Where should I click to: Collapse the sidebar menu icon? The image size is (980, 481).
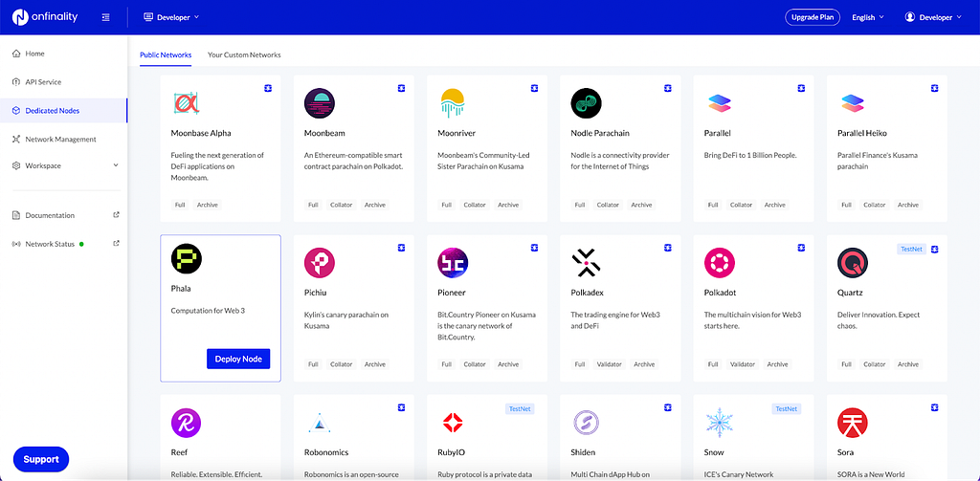click(105, 17)
